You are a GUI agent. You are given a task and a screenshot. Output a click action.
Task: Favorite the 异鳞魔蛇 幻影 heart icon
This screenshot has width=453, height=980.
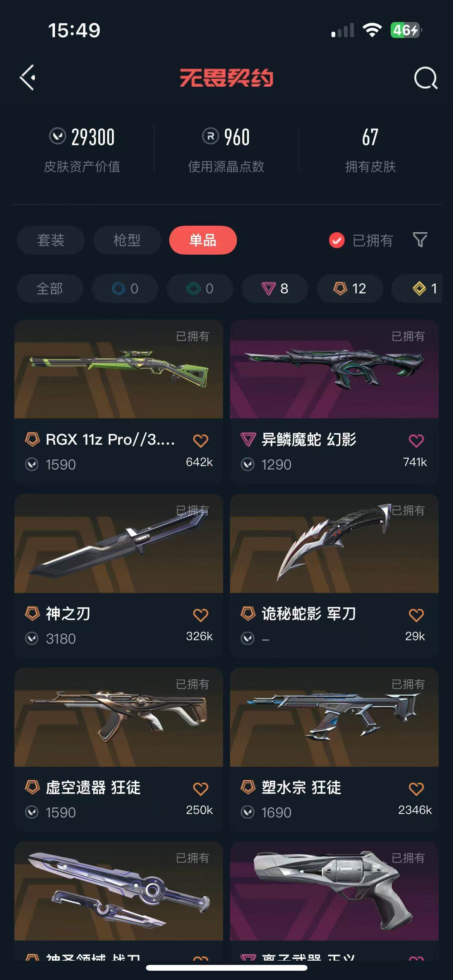tap(416, 440)
